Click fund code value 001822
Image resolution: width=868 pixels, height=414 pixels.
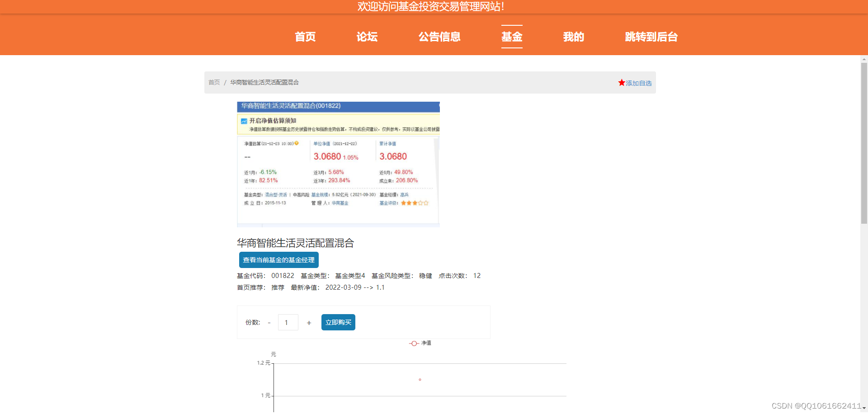point(283,276)
